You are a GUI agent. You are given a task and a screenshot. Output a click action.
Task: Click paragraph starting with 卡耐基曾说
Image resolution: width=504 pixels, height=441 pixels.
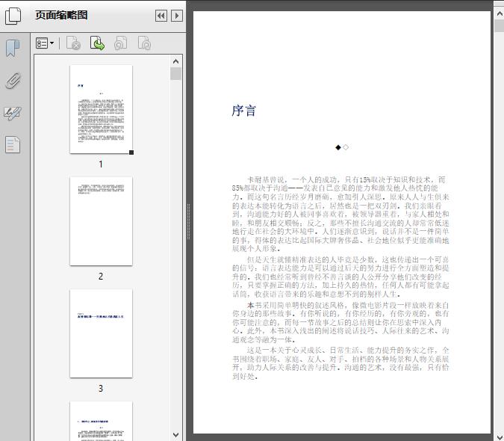click(x=340, y=214)
